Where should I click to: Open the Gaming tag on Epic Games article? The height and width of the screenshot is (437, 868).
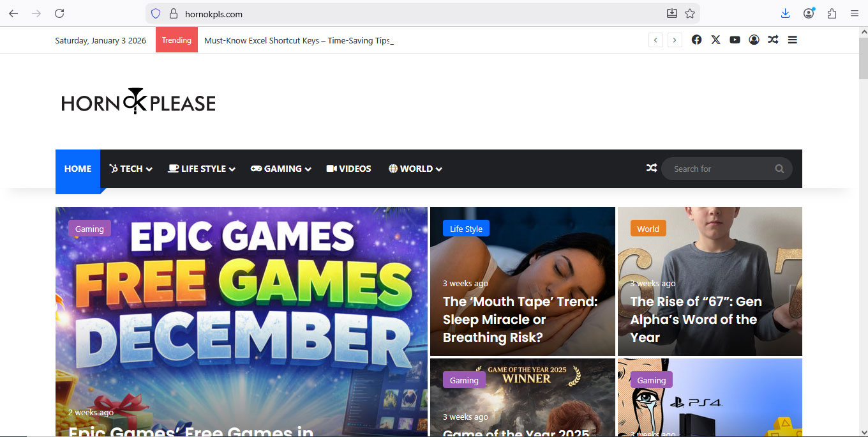point(89,229)
